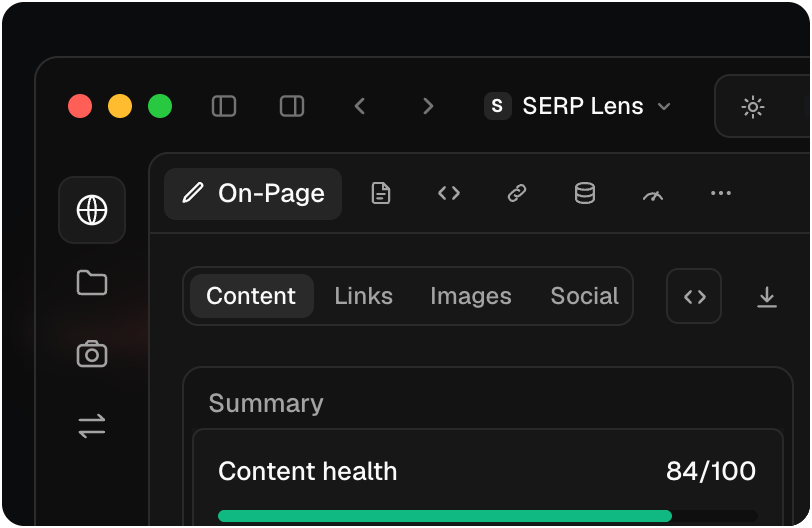Switch to the Images segment
812x528 pixels.
(471, 297)
